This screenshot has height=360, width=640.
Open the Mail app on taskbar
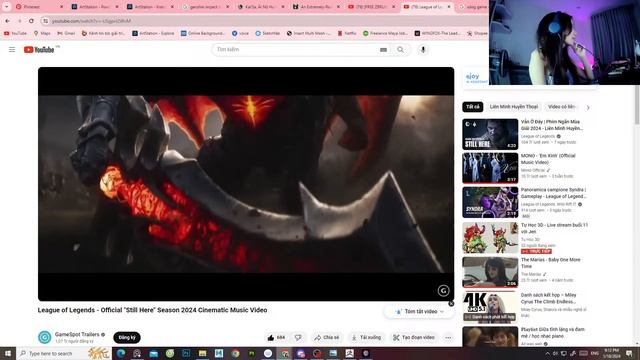(153, 353)
